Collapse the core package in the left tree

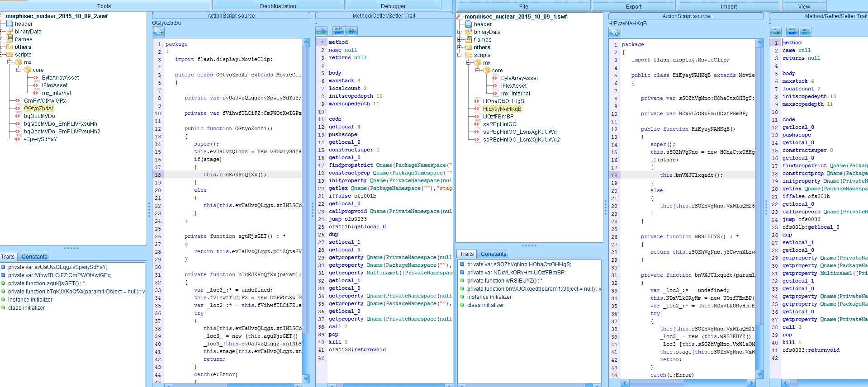[x=19, y=70]
